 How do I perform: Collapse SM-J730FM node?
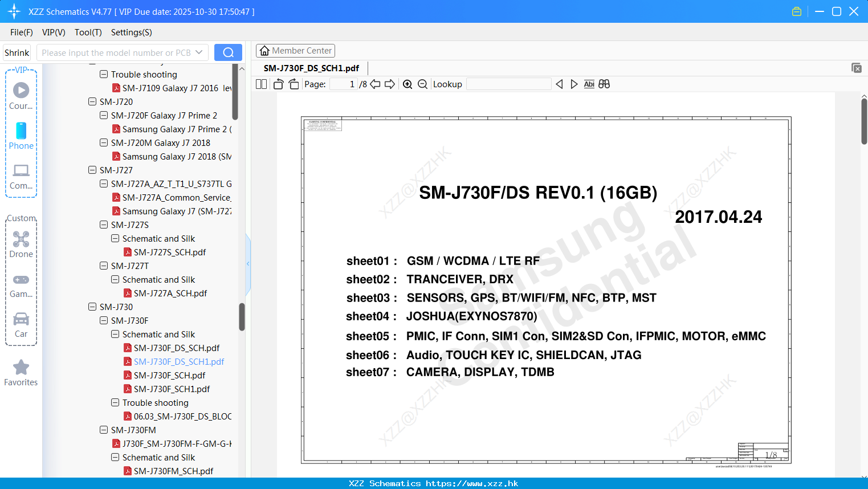(x=104, y=430)
